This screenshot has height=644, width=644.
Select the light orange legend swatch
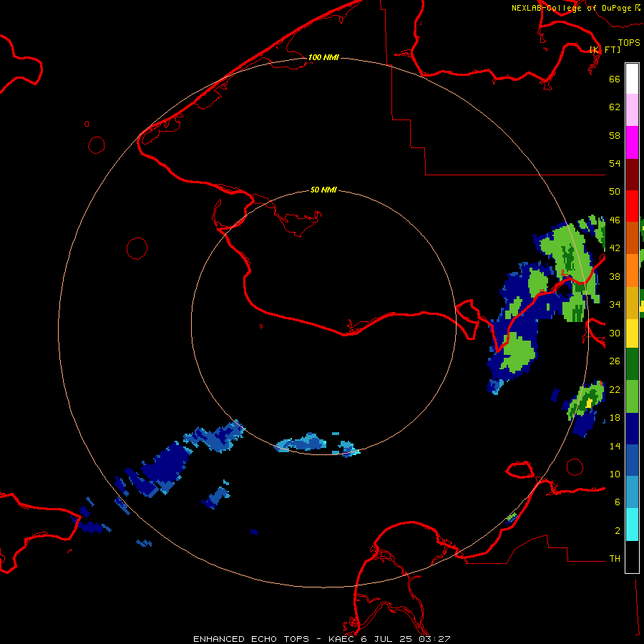(x=632, y=270)
